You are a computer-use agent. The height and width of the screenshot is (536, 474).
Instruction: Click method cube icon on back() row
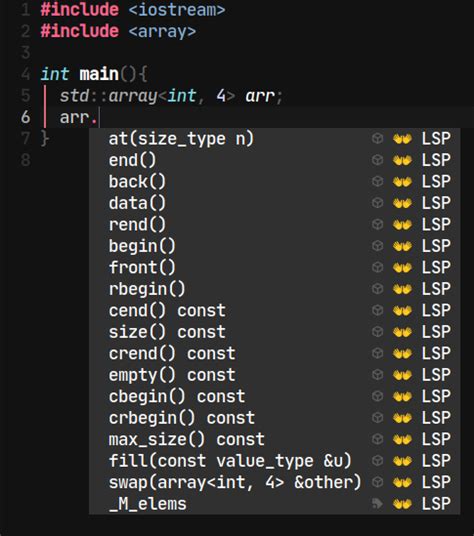click(377, 182)
